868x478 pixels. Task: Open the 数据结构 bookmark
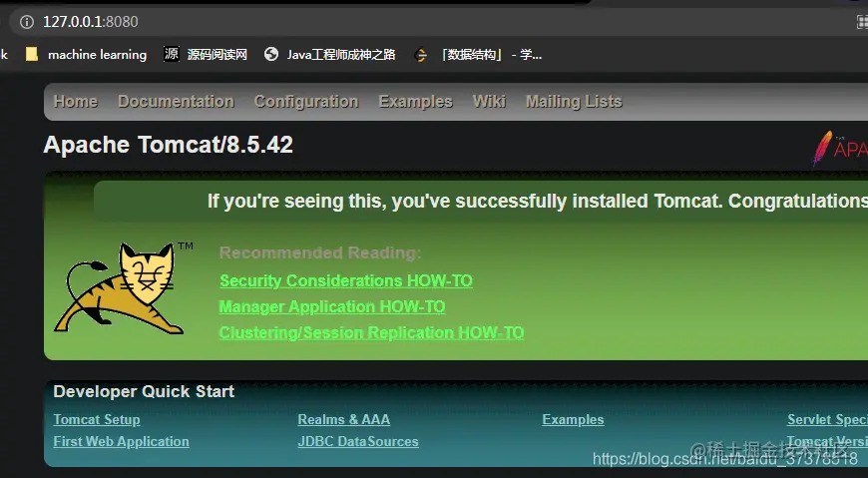(478, 54)
